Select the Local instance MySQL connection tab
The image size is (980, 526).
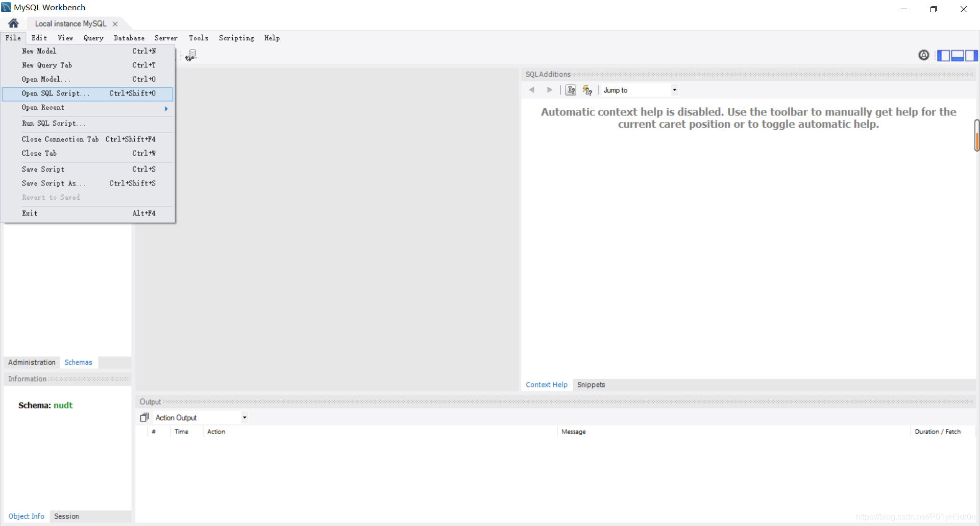pyautogui.click(x=71, y=23)
